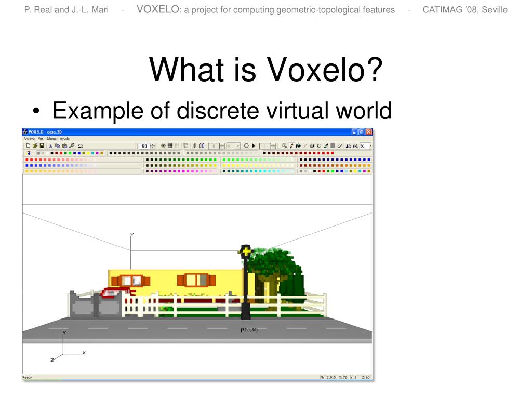Open the Archivo menu

29,138
